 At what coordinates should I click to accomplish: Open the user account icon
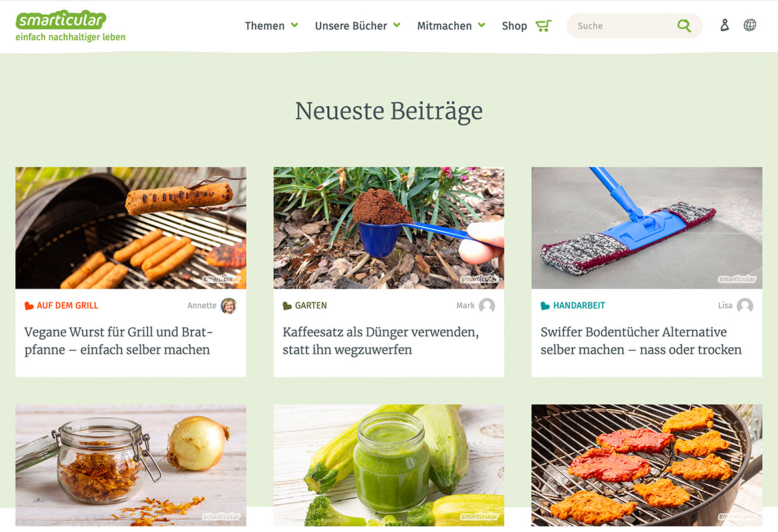click(x=724, y=25)
